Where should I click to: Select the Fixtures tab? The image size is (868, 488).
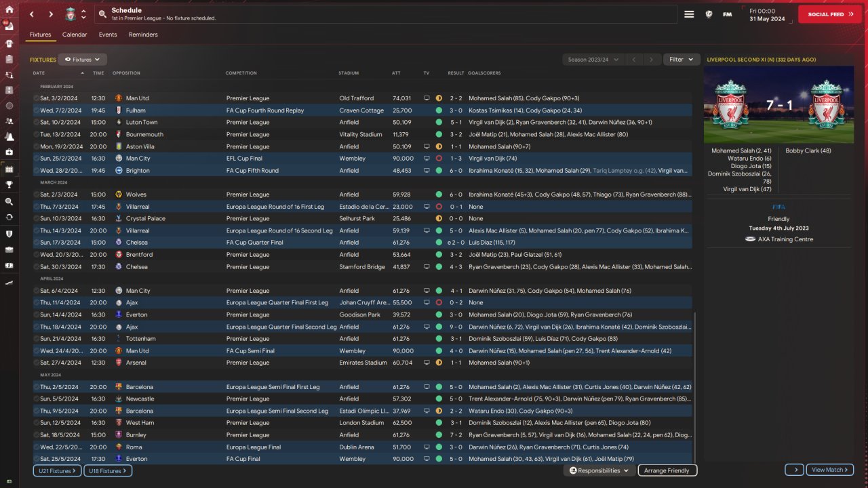(x=40, y=35)
